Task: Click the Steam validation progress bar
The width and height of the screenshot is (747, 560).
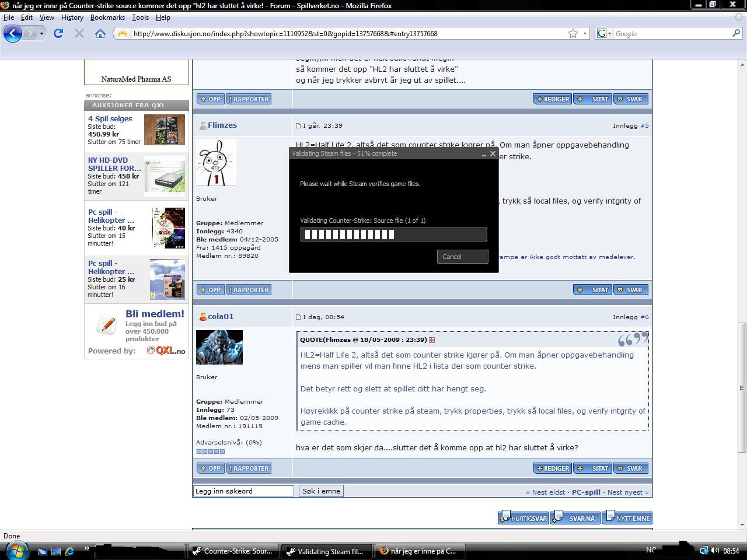Action: click(393, 235)
